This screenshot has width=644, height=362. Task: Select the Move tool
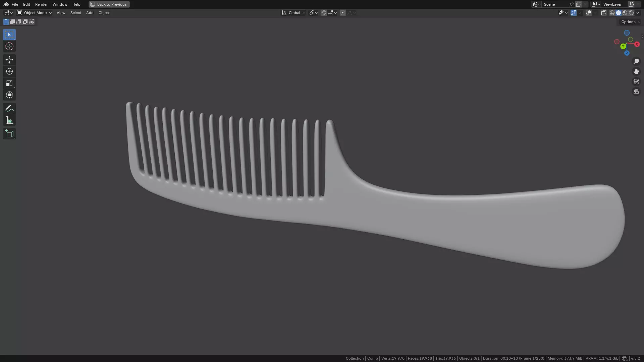click(x=9, y=60)
